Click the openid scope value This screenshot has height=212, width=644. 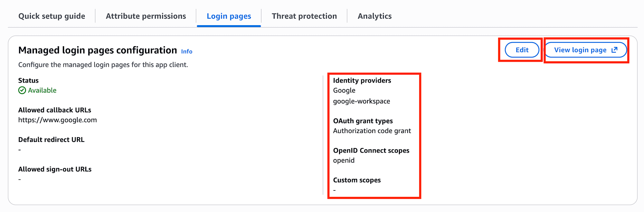344,160
